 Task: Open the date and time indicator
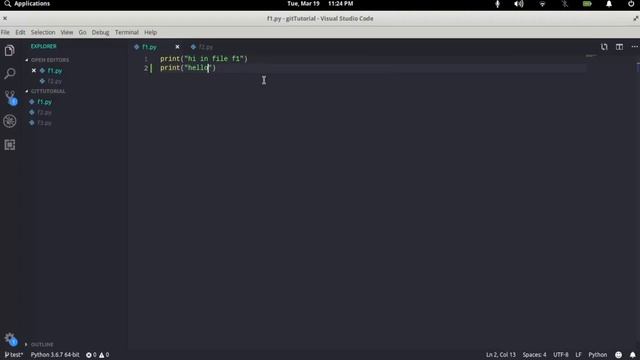[x=320, y=4]
